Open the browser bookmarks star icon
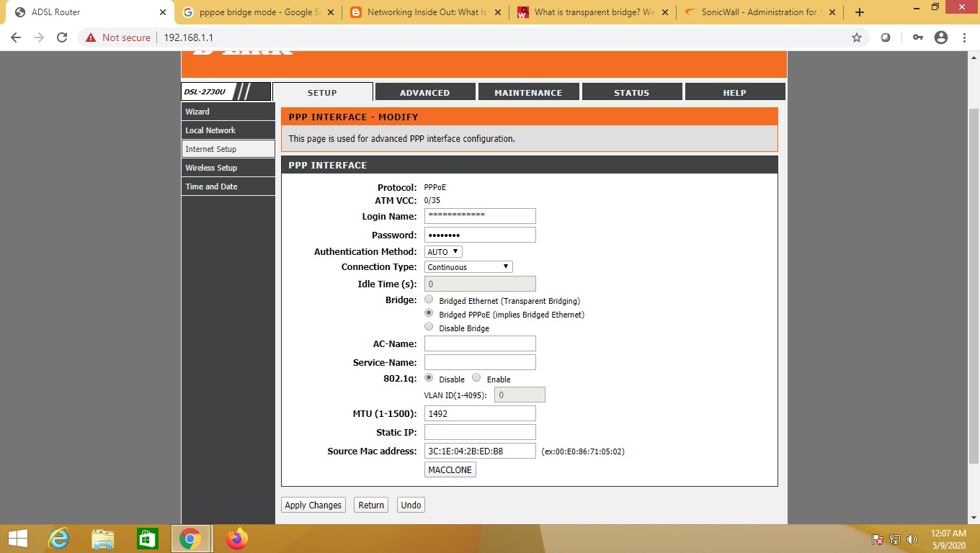Screen dimensions: 980x553 click(x=856, y=37)
